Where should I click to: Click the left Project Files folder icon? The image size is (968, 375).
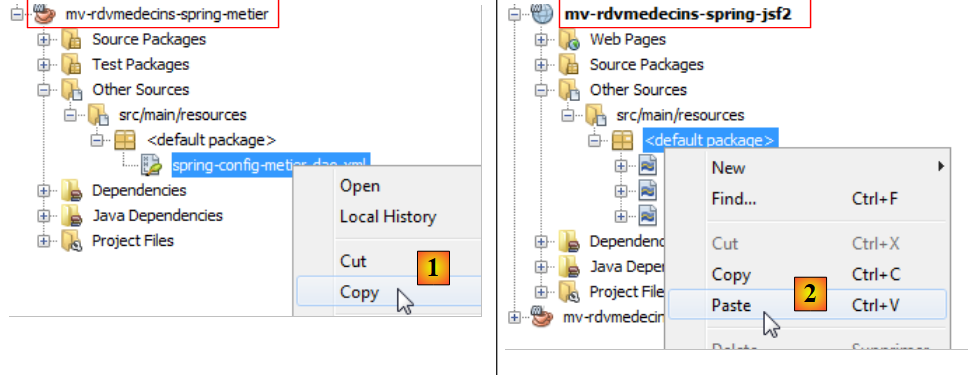click(x=71, y=241)
